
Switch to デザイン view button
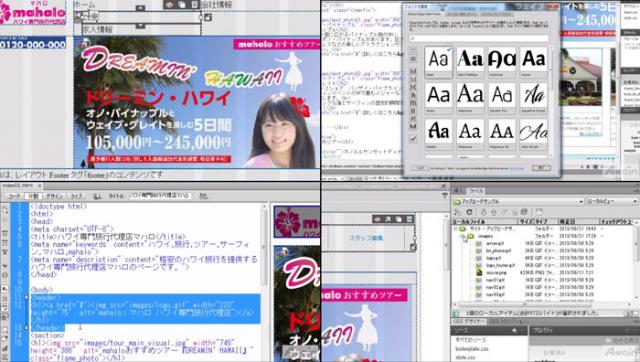pos(54,196)
